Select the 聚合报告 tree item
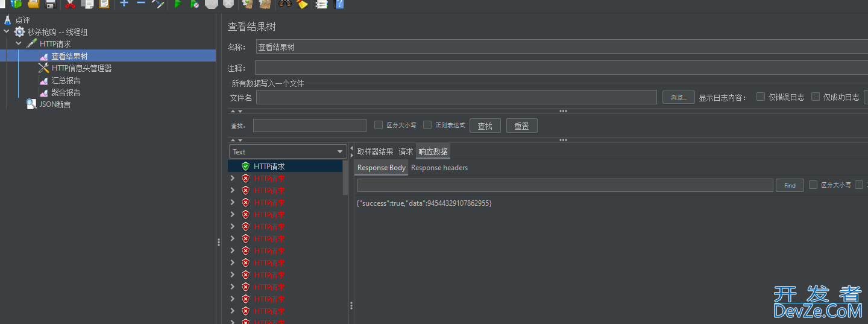Image resolution: width=868 pixels, height=324 pixels. point(66,92)
